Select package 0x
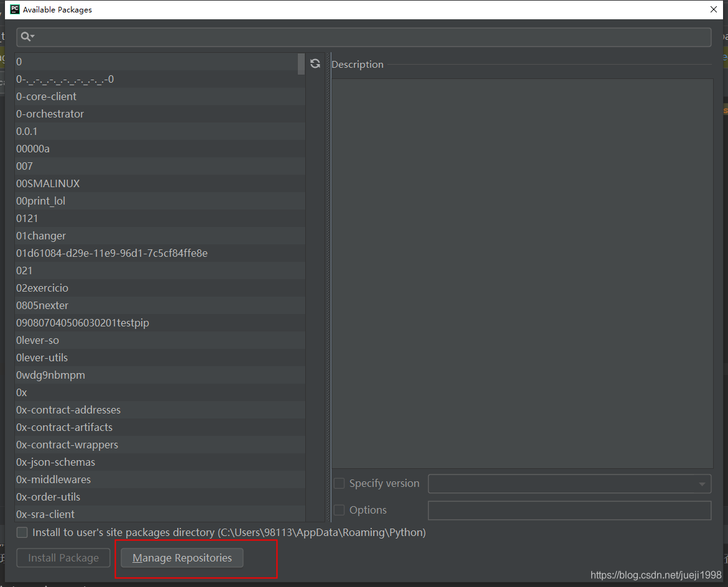This screenshot has height=587, width=728. click(160, 392)
